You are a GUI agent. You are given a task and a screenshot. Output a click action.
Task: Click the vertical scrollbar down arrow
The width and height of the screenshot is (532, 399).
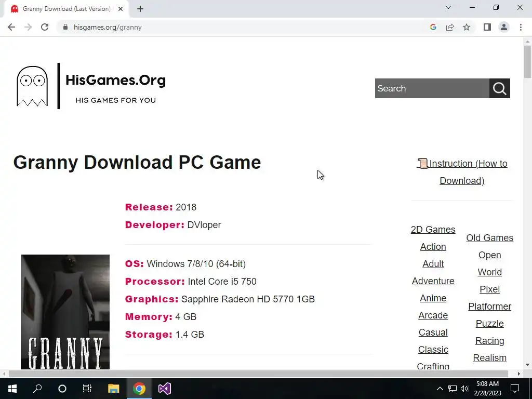pos(527,365)
